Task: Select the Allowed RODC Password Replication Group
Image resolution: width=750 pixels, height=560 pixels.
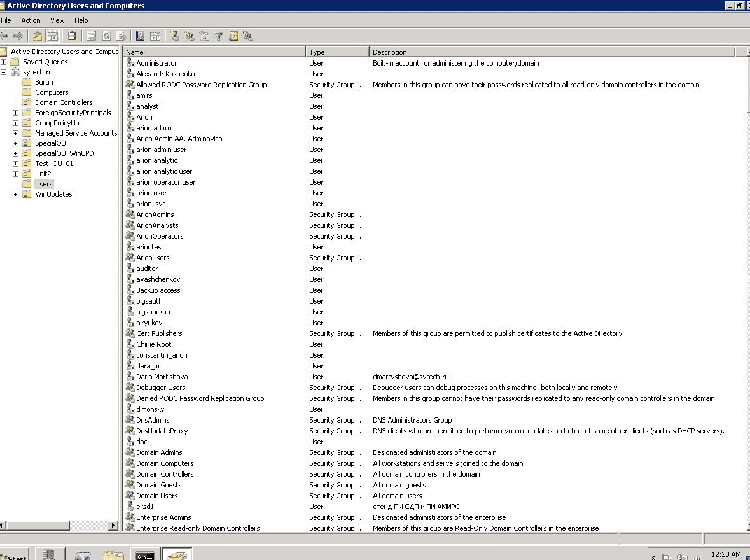Action: 202,85
